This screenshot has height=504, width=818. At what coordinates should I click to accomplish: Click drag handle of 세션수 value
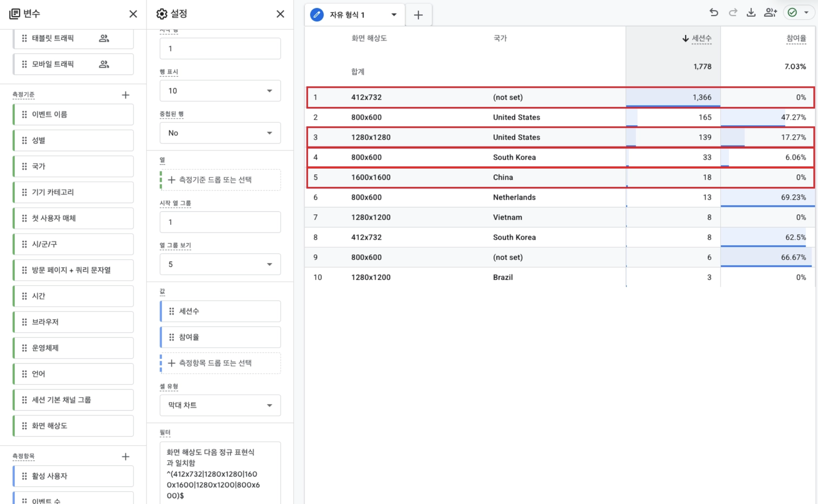[x=171, y=311]
